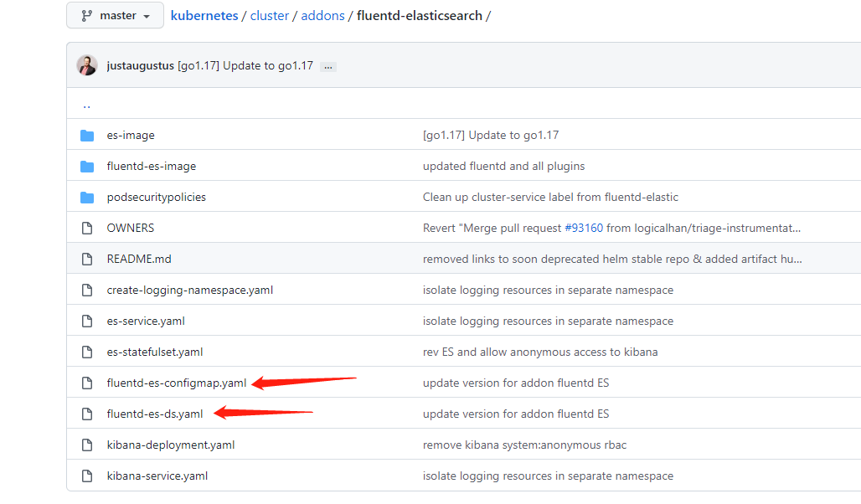Open fluentd-es-ds.yaml commit 'update version for addon'
Image resolution: width=861 pixels, height=504 pixels.
pos(516,414)
